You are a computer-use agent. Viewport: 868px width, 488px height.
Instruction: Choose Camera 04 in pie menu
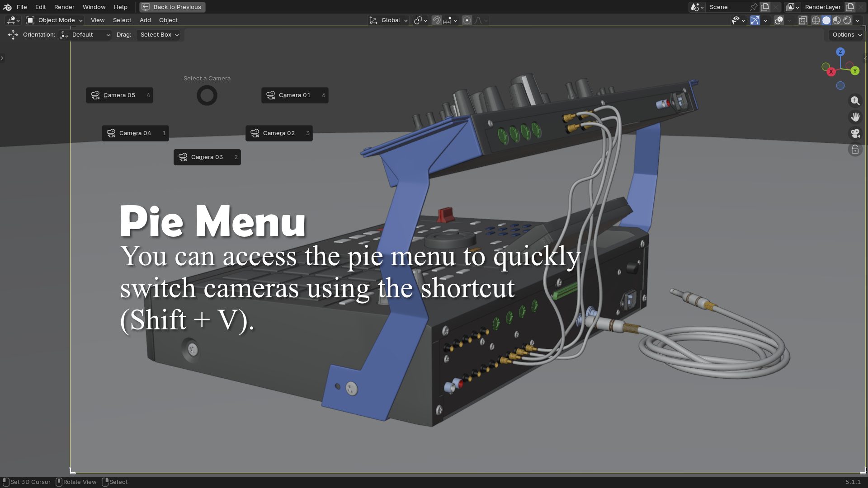pyautogui.click(x=135, y=133)
